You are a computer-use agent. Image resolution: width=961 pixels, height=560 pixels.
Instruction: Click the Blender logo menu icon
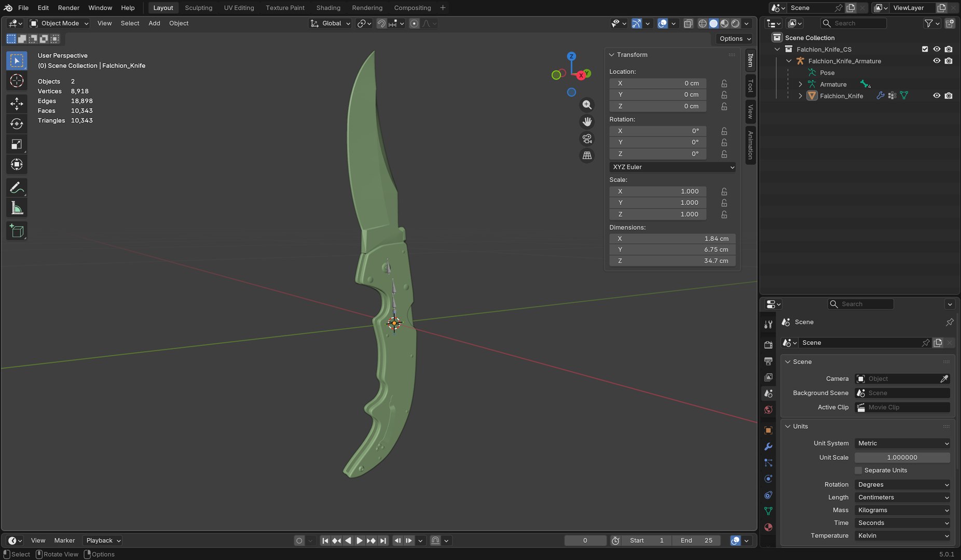8,8
